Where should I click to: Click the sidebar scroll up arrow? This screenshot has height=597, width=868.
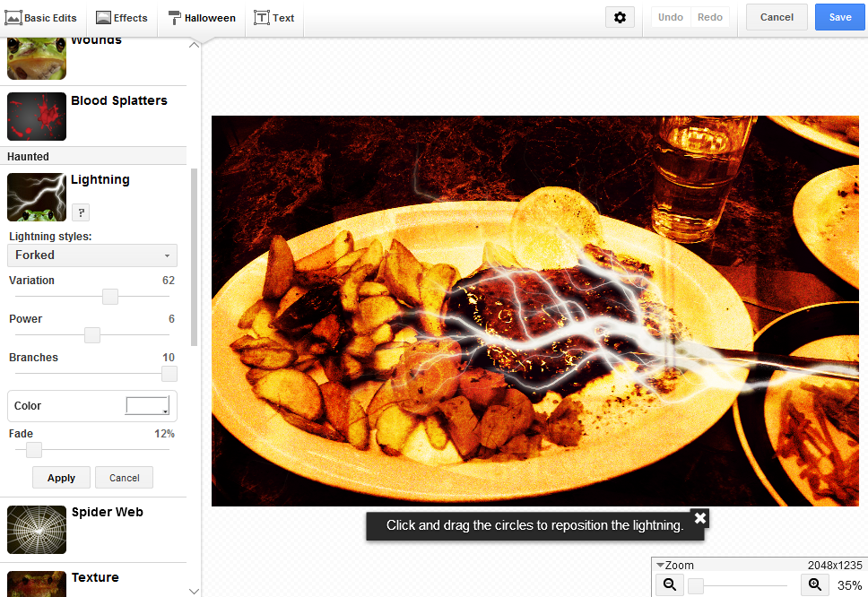(x=194, y=45)
